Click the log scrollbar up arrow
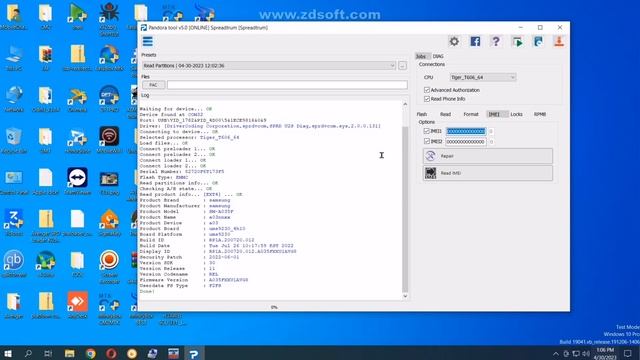640x360 pixels. click(405, 104)
